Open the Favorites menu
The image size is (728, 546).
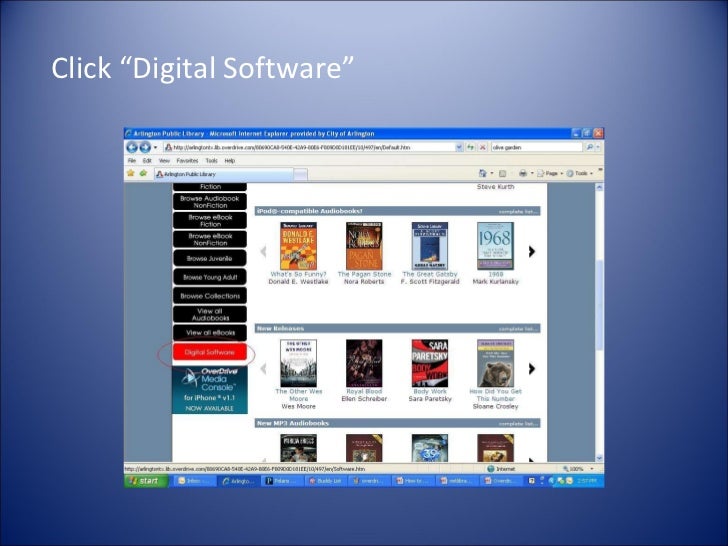pos(187,161)
